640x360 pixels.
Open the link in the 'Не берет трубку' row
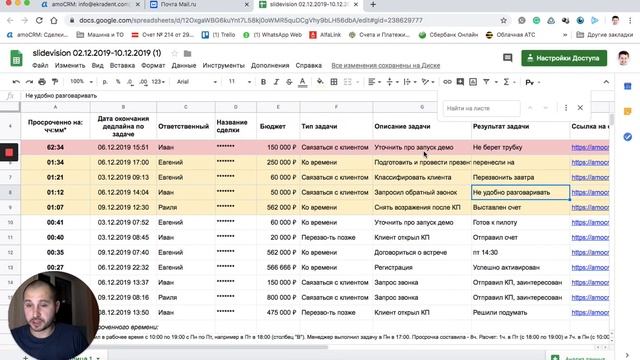pos(590,147)
